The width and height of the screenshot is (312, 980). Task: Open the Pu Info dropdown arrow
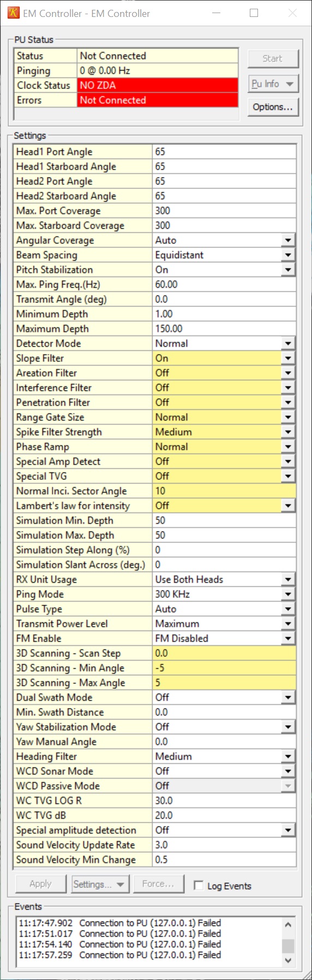[290, 84]
